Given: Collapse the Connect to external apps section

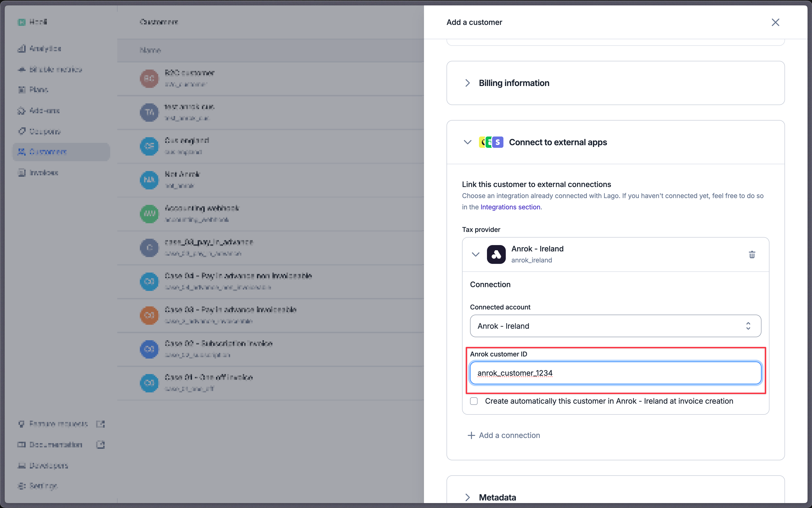Looking at the screenshot, I should click(467, 142).
